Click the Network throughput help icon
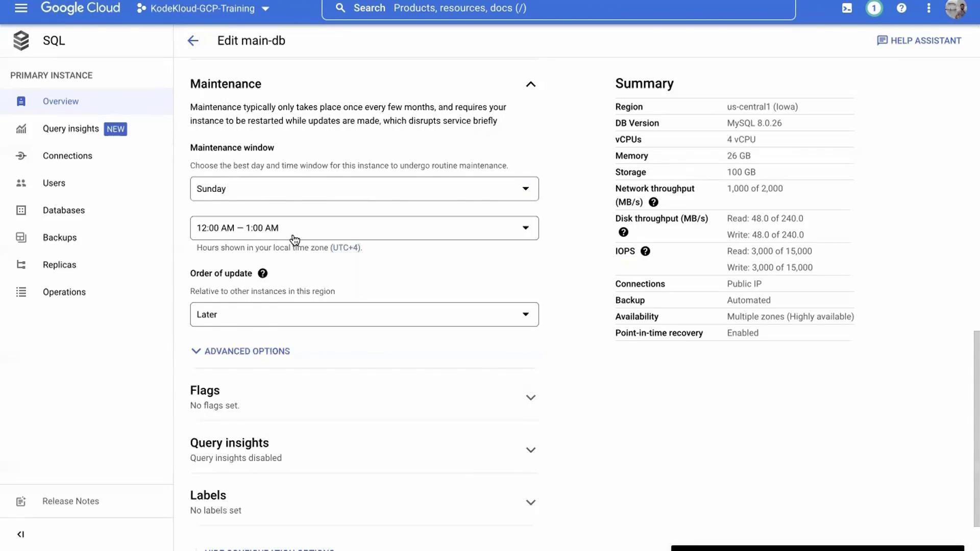Image resolution: width=980 pixels, height=551 pixels. pos(653,202)
